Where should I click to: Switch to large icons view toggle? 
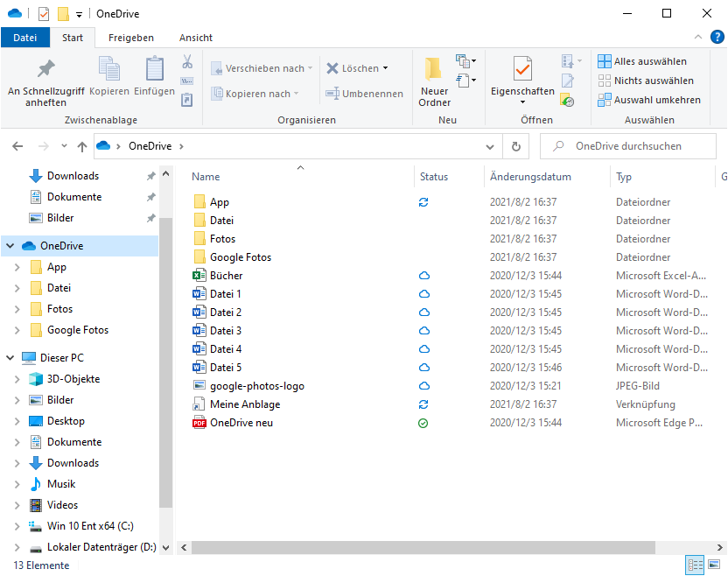(715, 565)
